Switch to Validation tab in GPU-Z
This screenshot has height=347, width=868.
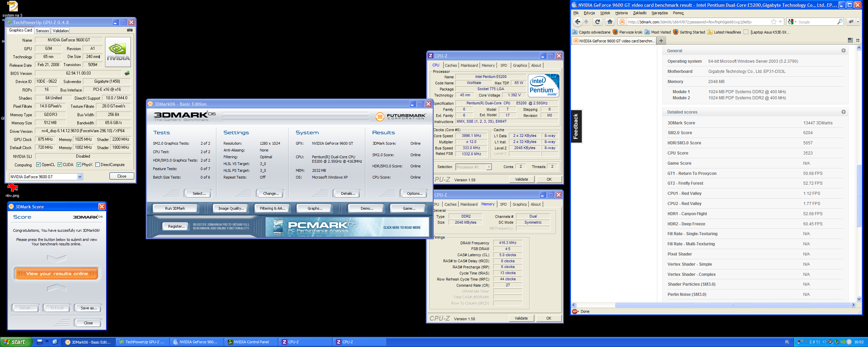tap(61, 30)
